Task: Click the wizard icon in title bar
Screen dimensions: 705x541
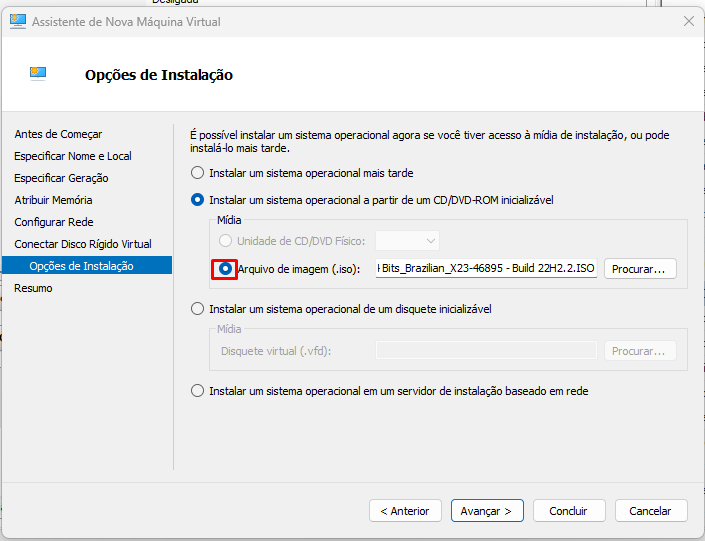Action: click(x=18, y=21)
